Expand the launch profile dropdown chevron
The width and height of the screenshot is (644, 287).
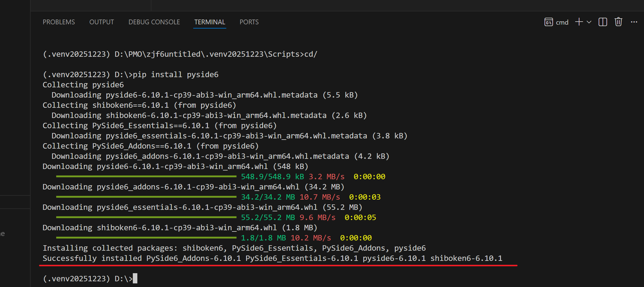[589, 22]
